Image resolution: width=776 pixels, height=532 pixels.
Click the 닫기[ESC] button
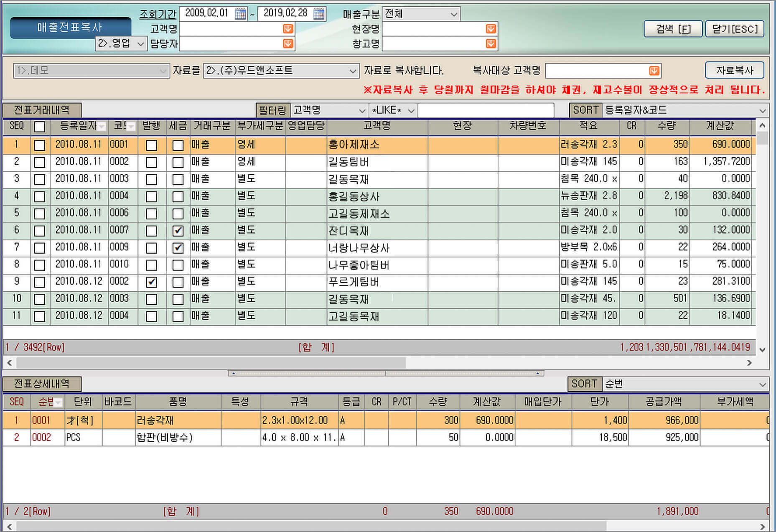(x=735, y=29)
